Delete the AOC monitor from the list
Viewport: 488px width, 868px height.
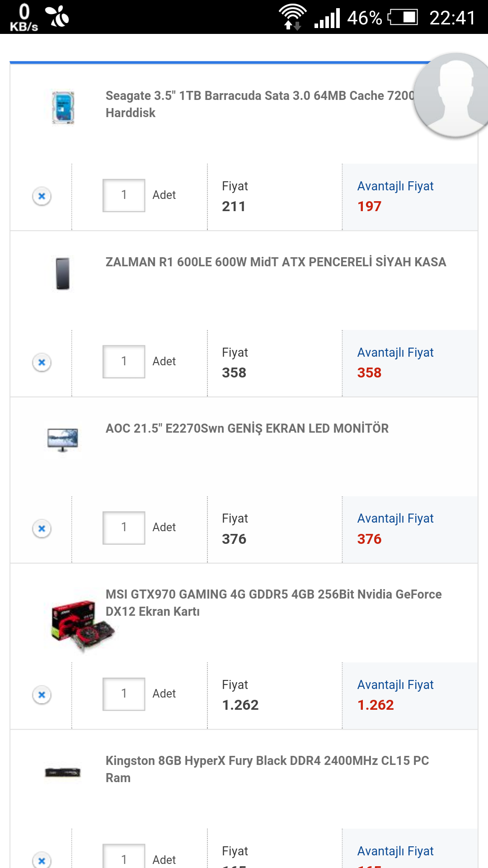42,528
